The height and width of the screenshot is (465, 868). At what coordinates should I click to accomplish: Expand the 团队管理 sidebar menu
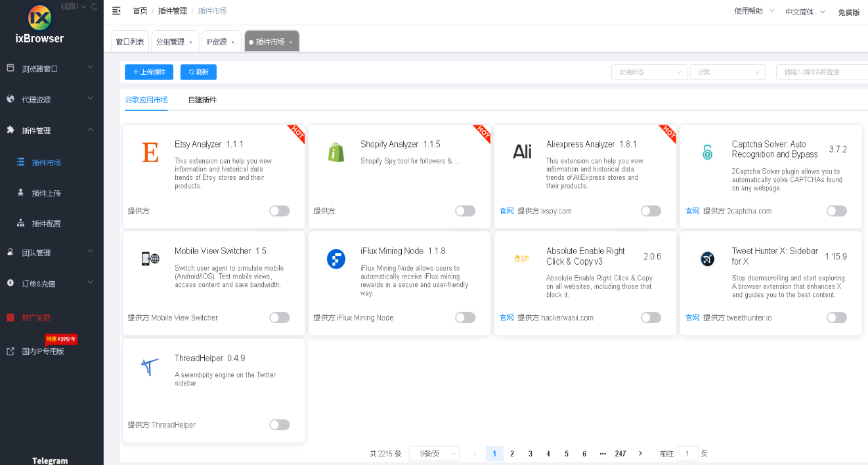coord(52,252)
